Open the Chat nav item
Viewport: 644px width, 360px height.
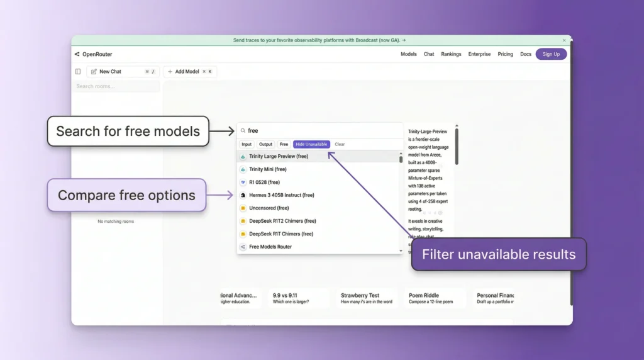(429, 54)
